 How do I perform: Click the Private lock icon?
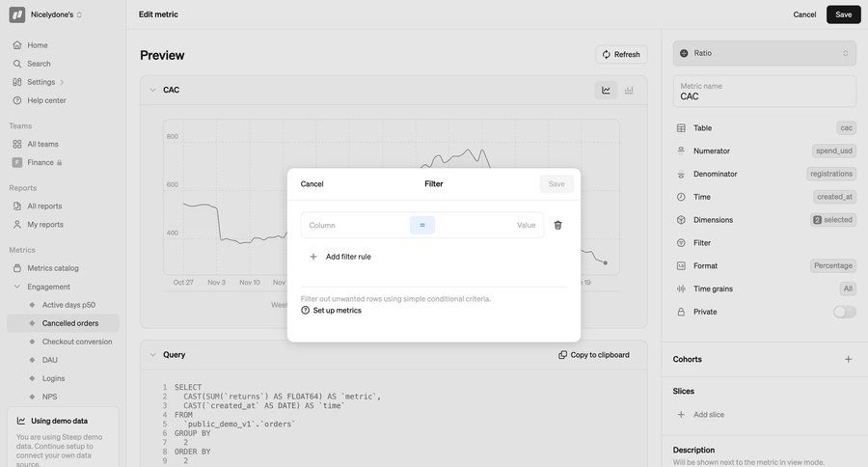coord(681,312)
